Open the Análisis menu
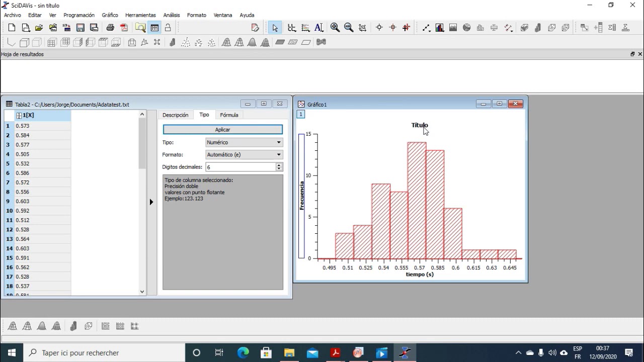Viewport: 644px width, 362px height. pos(172,15)
